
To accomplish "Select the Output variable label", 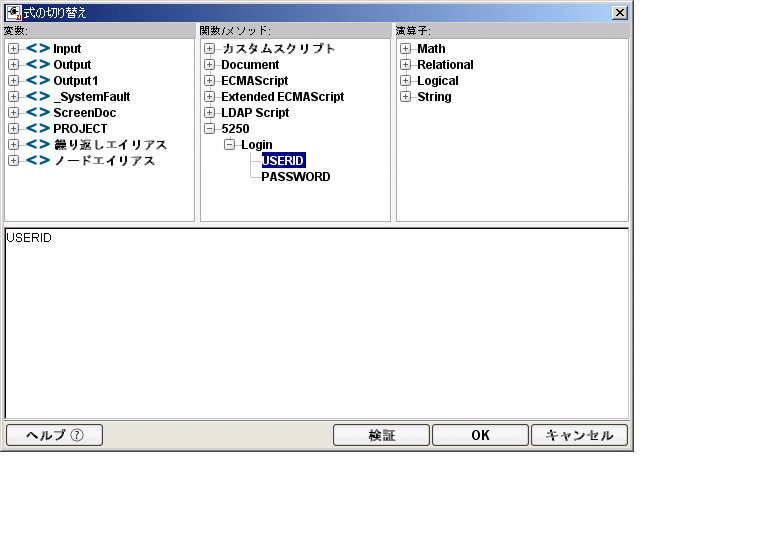I will (x=72, y=64).
